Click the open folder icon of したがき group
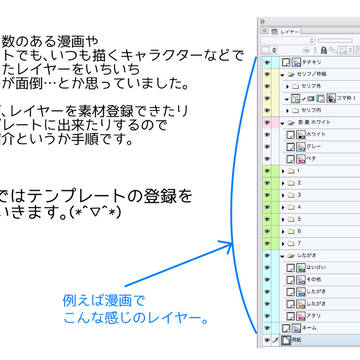Viewport: 360px width, 360px height. click(x=291, y=255)
